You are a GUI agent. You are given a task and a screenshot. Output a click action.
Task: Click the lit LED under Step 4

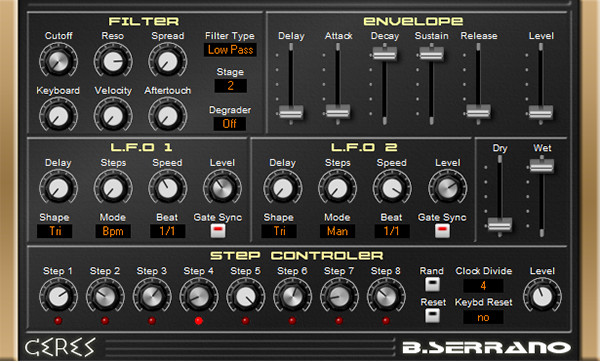[199, 321]
